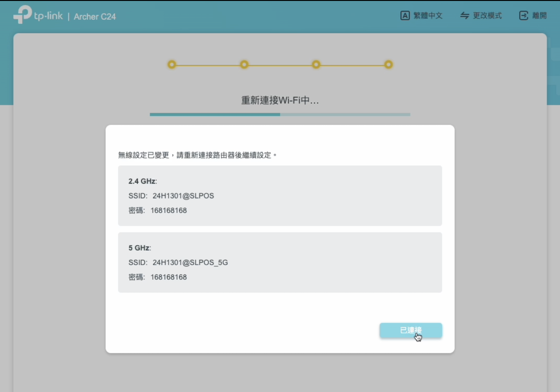Viewport: 560px width, 392px height.
Task: Click the logout door icon
Action: (524, 15)
